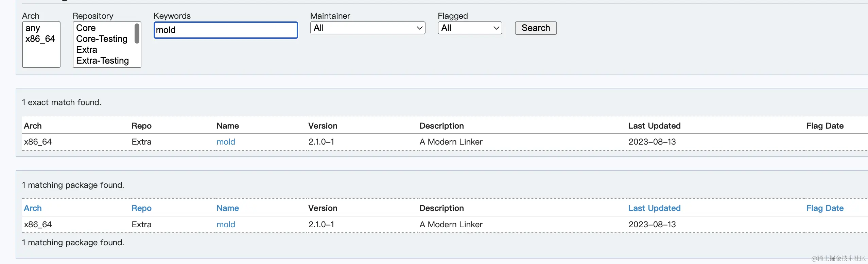868x264 pixels.
Task: Click the Search button
Action: click(536, 28)
